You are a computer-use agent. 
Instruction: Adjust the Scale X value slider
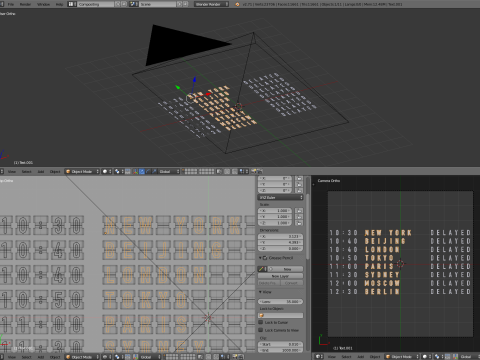pos(275,211)
